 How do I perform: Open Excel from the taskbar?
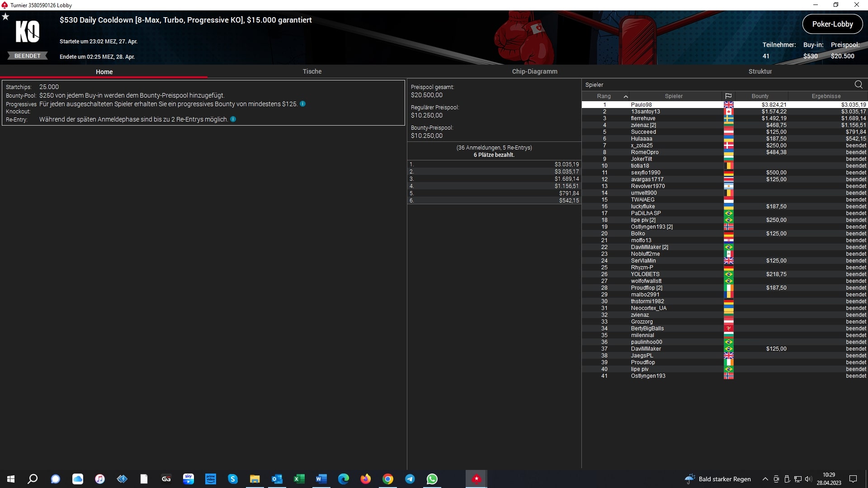[299, 479]
